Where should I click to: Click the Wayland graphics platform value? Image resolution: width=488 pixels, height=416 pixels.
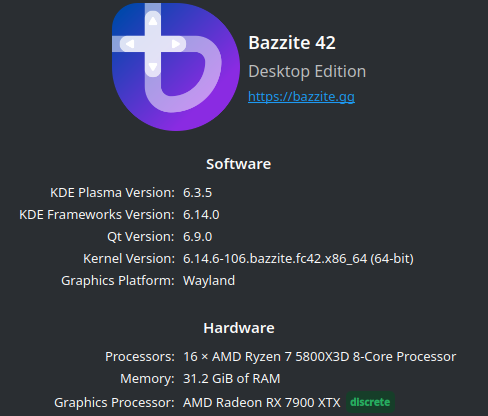point(209,281)
